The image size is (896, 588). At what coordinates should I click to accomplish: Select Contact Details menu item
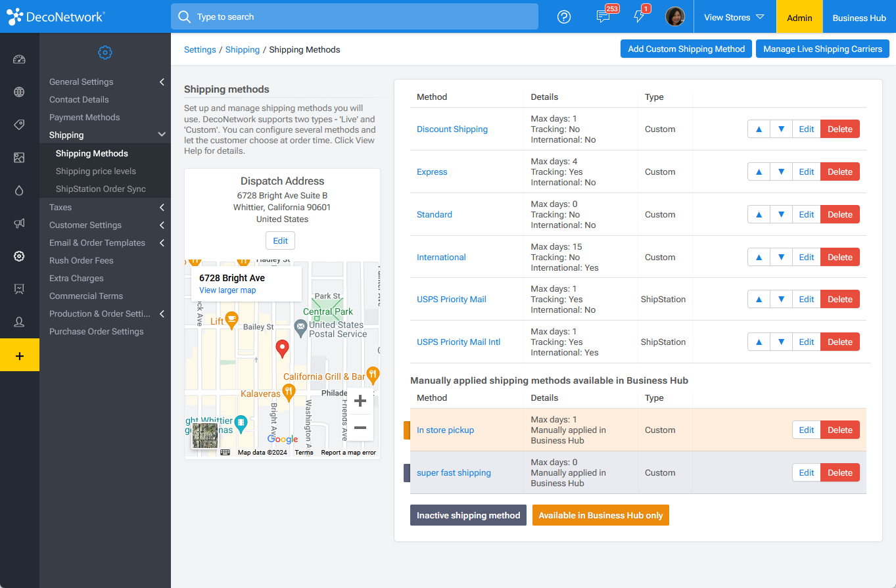click(x=79, y=100)
